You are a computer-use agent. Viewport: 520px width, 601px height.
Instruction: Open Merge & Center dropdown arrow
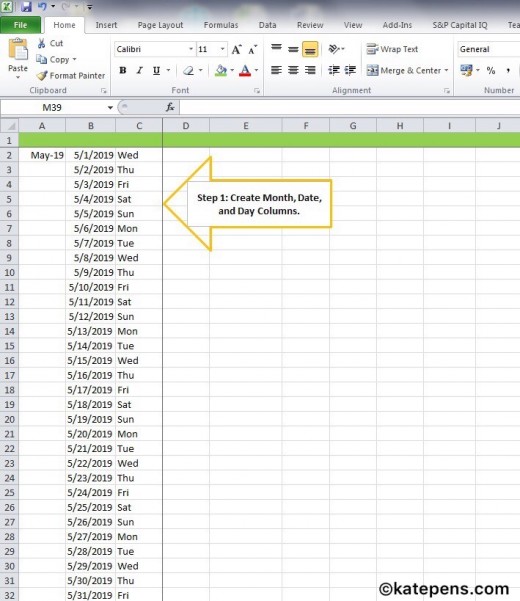tap(446, 71)
